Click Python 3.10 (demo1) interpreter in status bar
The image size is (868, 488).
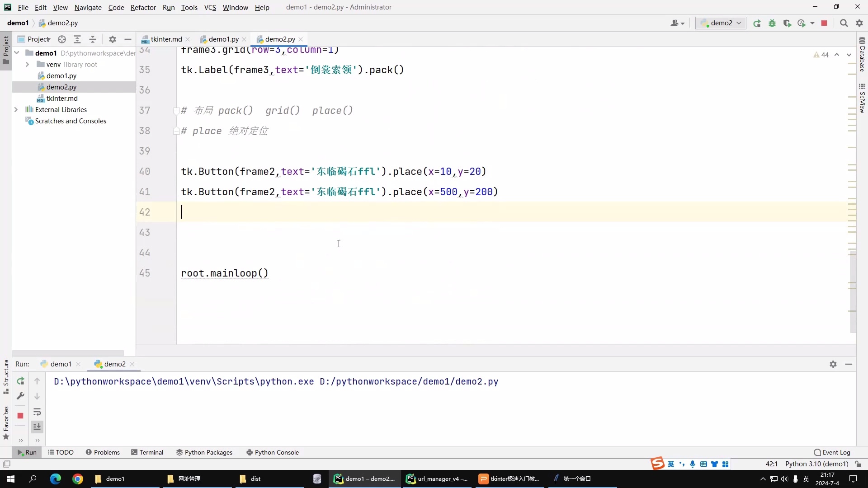click(x=816, y=464)
